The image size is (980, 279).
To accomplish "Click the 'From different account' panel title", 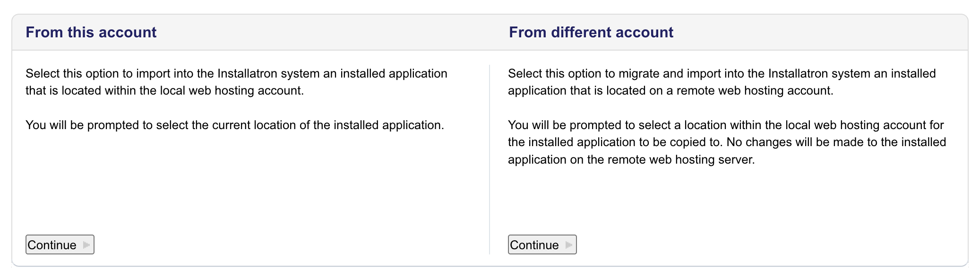I will click(x=591, y=32).
